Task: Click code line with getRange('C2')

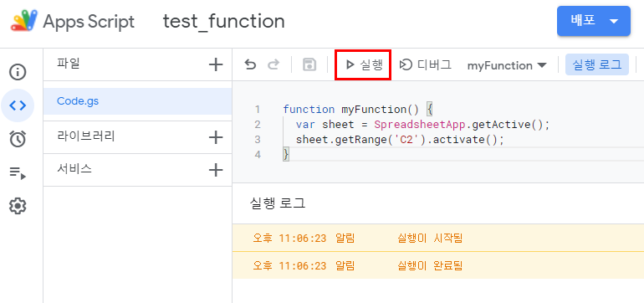Action: [x=400, y=140]
